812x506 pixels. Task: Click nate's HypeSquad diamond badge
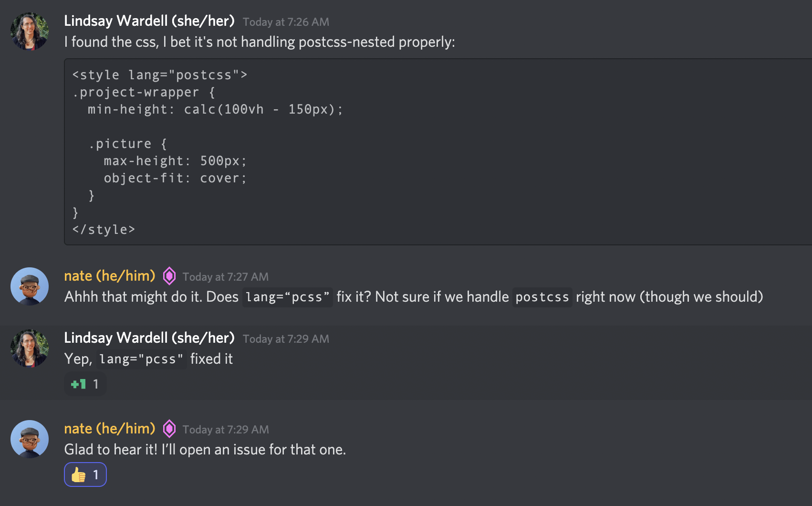(169, 276)
